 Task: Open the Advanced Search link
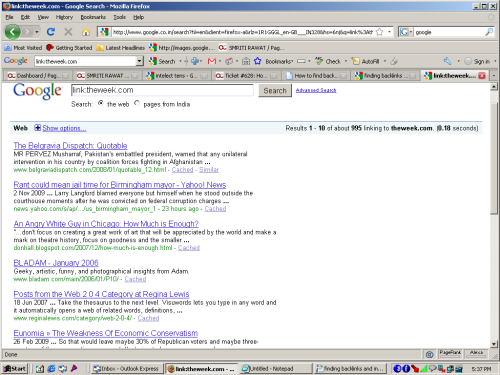[x=316, y=90]
